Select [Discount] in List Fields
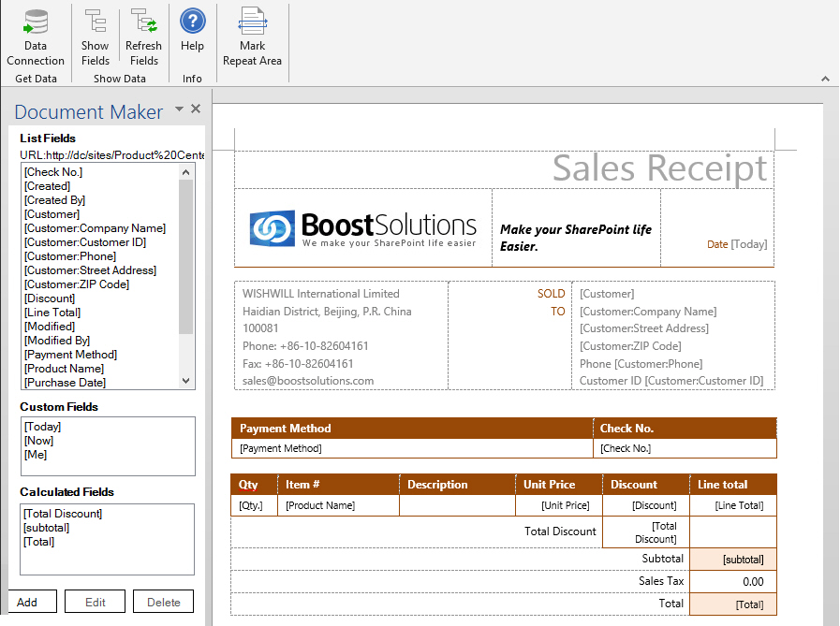840x626 pixels. coord(50,298)
